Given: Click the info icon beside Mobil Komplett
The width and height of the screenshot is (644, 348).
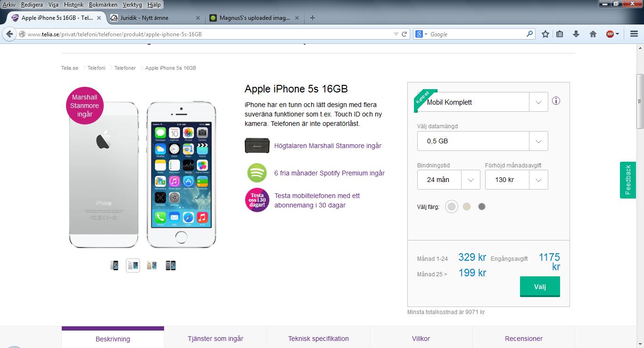Looking at the screenshot, I should point(556,101).
